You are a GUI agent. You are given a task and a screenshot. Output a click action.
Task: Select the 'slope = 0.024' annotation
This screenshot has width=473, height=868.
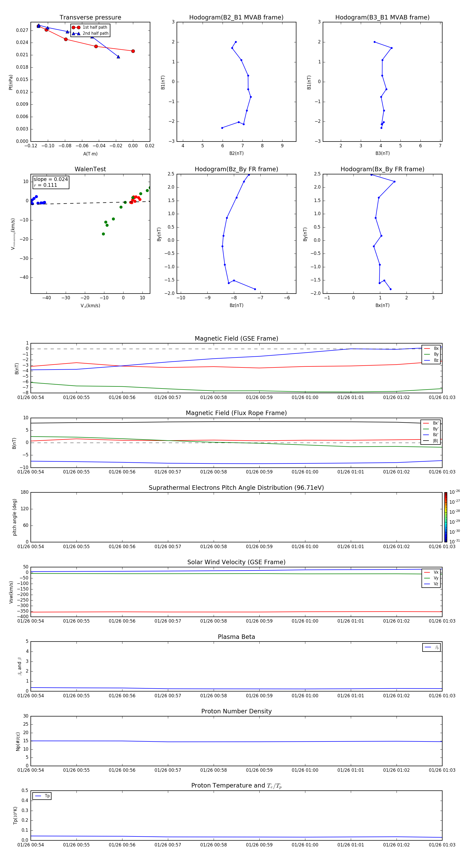(x=51, y=179)
